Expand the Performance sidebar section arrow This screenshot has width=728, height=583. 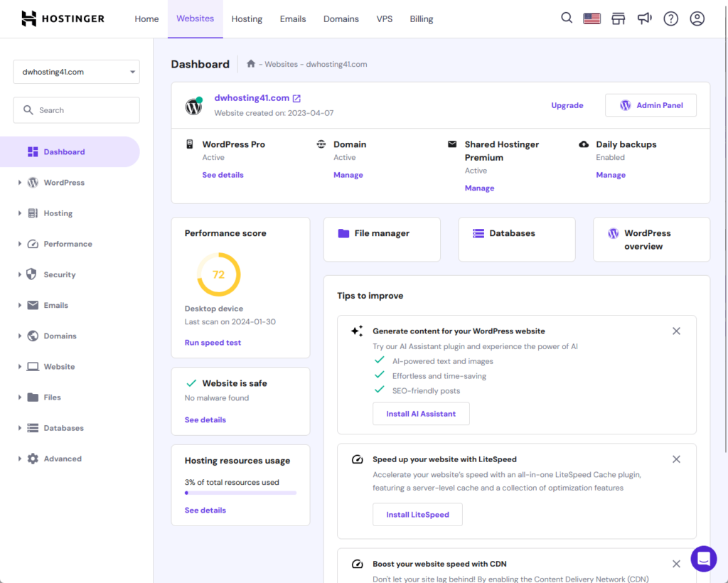pos(19,244)
